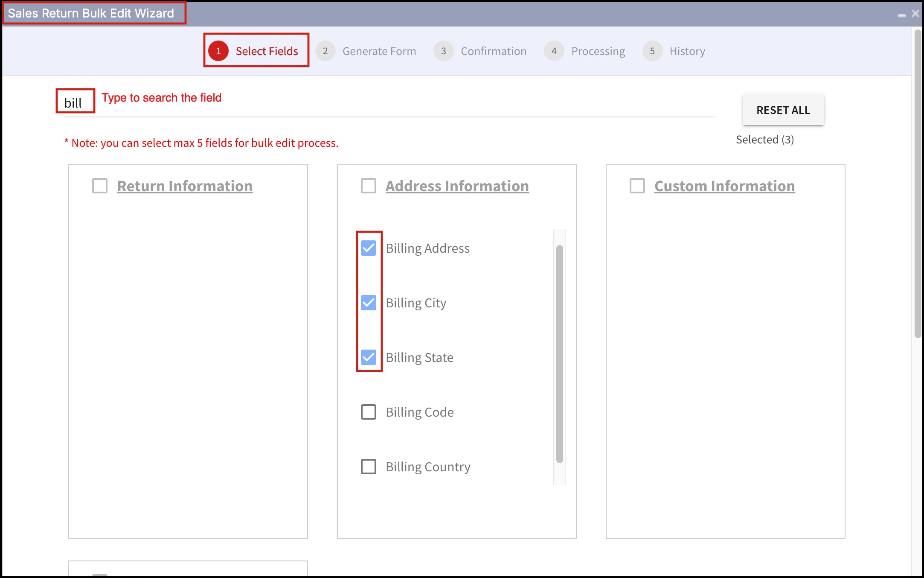Close the Sales Return Bulk Edit Wizard
This screenshot has height=578, width=924.
(915, 14)
